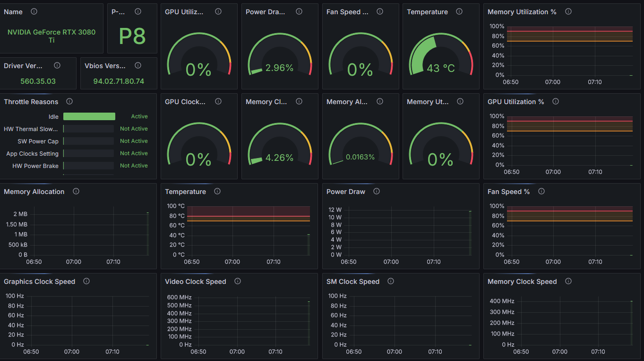Open the Fan Speed % panel info icon
Viewport: 644px width, 361px height.
point(541,191)
